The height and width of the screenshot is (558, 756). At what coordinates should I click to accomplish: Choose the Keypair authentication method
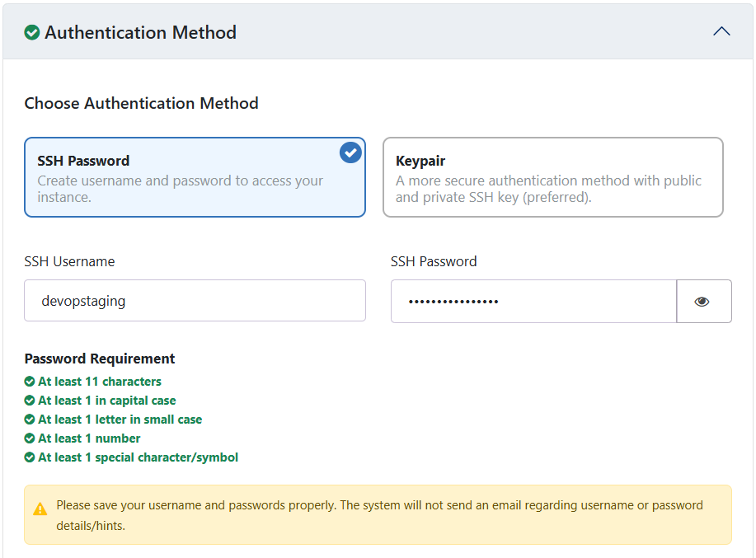[552, 177]
